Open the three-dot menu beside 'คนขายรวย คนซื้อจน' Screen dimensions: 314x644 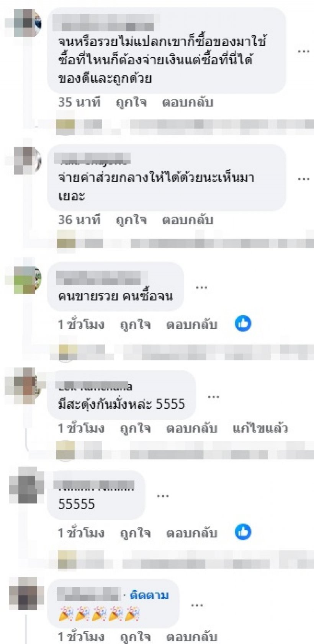pos(201,287)
